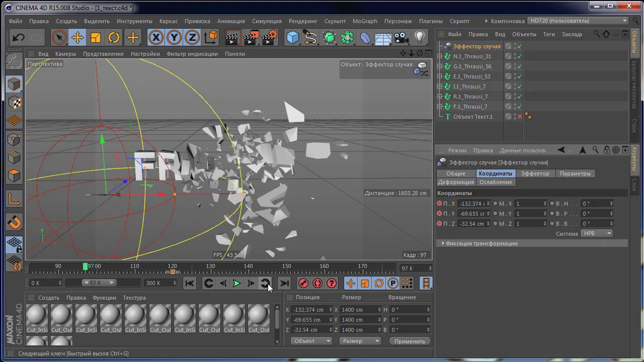The height and width of the screenshot is (362, 644).
Task: Select Объект Текст.1 in object list
Action: [472, 117]
